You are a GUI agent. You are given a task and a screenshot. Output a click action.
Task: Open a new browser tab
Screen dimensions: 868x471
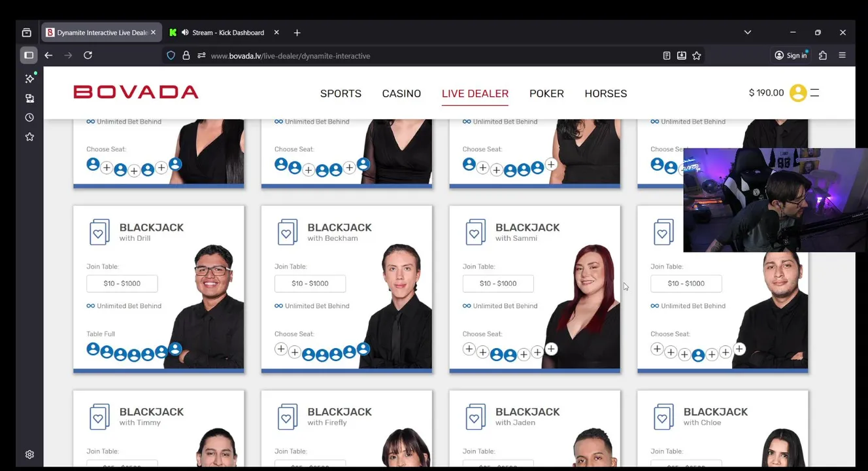point(297,33)
